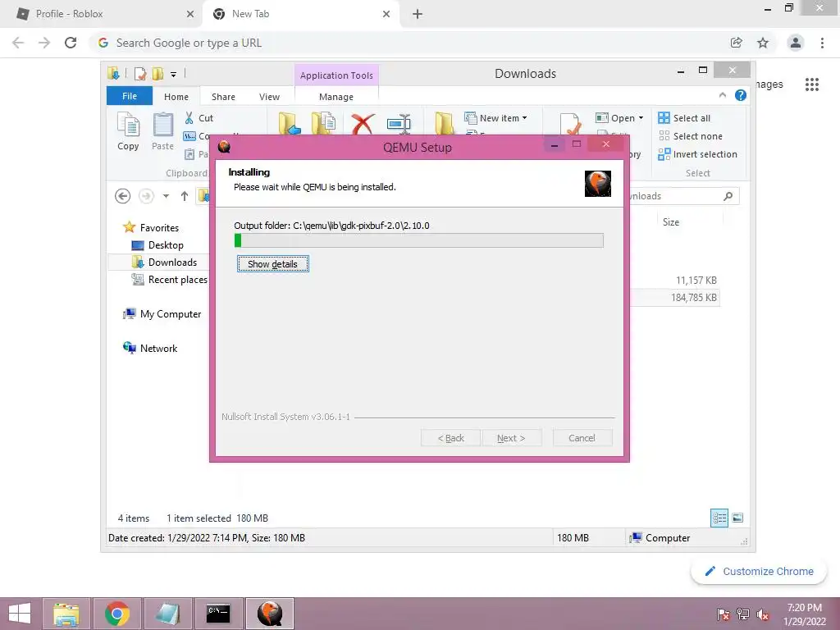The width and height of the screenshot is (840, 630).
Task: Click the Copy icon in Explorer ribbon
Action: pyautogui.click(x=128, y=131)
